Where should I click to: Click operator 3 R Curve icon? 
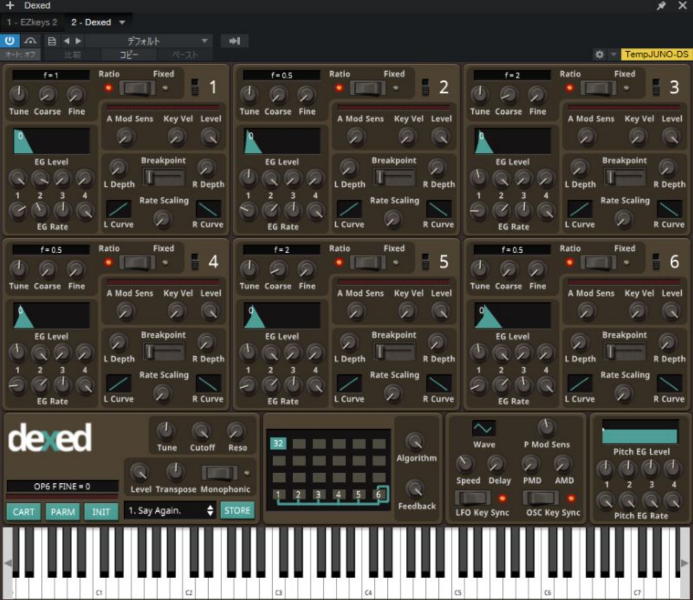point(669,208)
